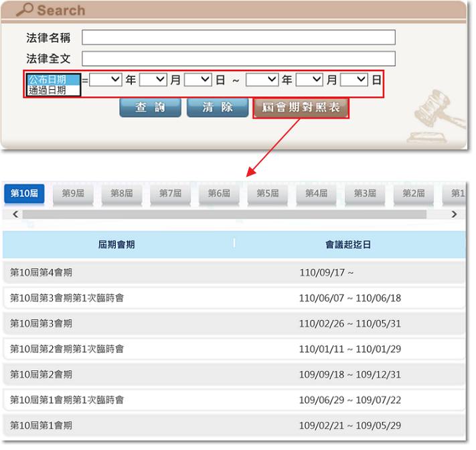Viewport: 476px width, 450px height.
Task: Click into the 法律全文 text field
Action: click(238, 59)
